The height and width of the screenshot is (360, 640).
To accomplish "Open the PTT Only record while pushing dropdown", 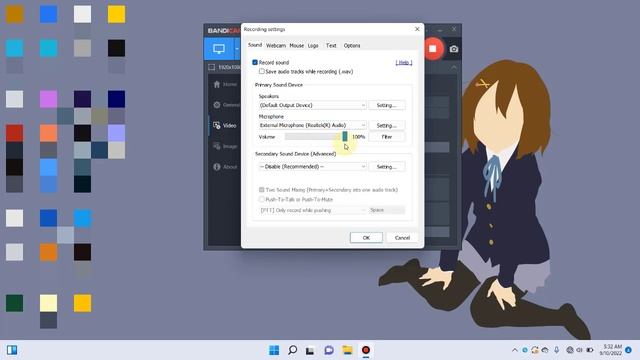I will point(312,210).
